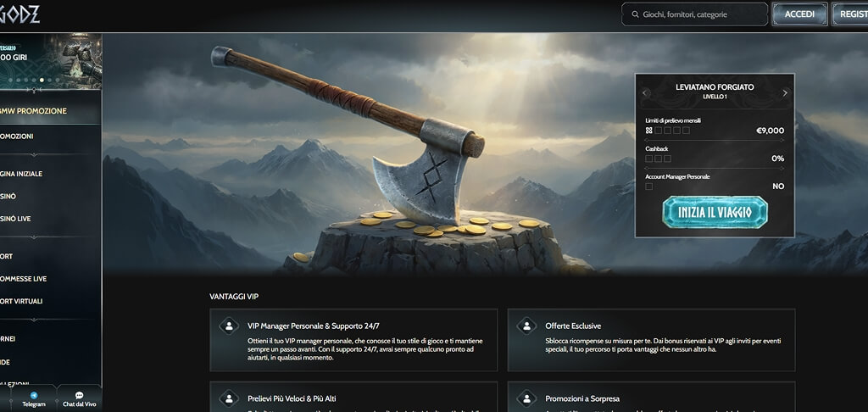Click the NO account manager value
Image resolution: width=868 pixels, height=412 pixels.
pos(778,187)
